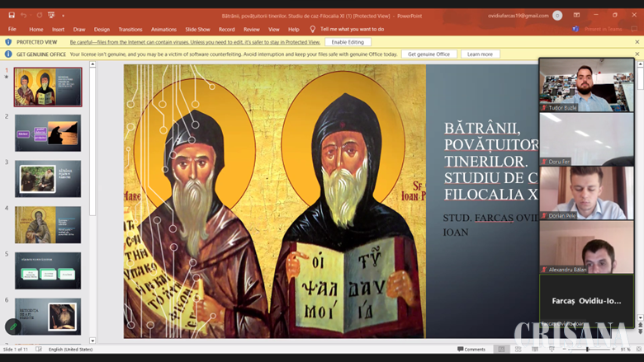Click the Save icon in title bar

coord(12,15)
